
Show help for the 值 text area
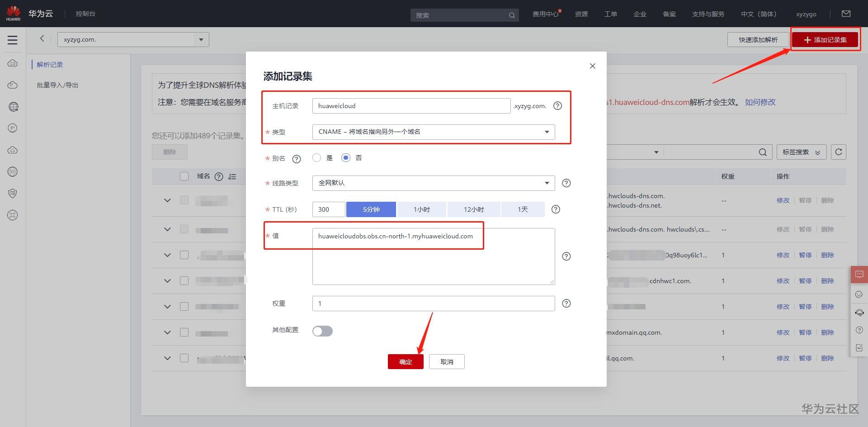tap(566, 256)
